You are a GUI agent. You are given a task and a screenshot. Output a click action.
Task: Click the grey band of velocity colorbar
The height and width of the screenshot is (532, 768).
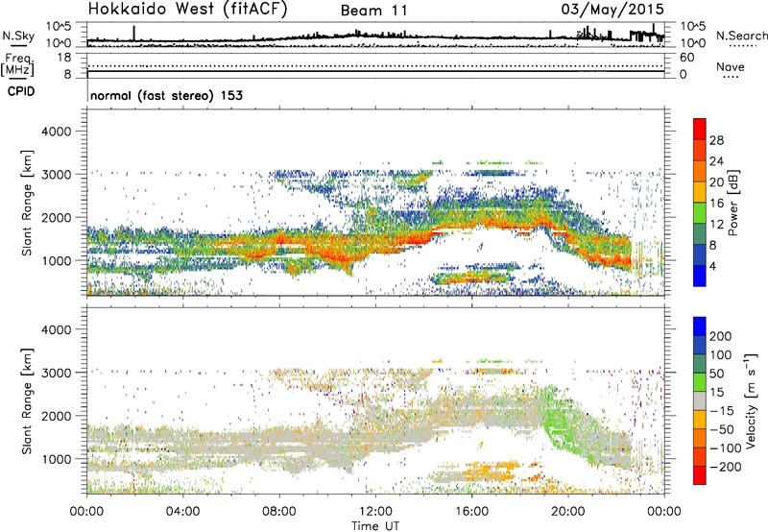[x=700, y=401]
